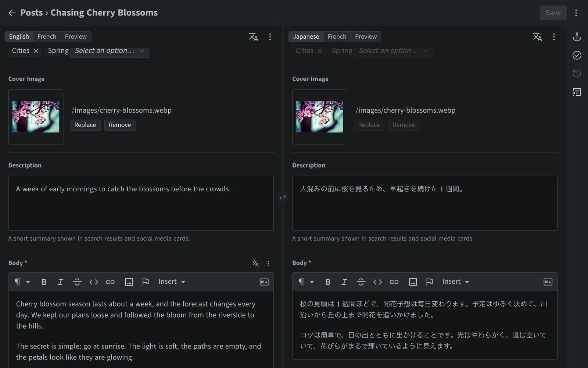Open Preview tab in left pane
This screenshot has width=588, height=368.
76,37
